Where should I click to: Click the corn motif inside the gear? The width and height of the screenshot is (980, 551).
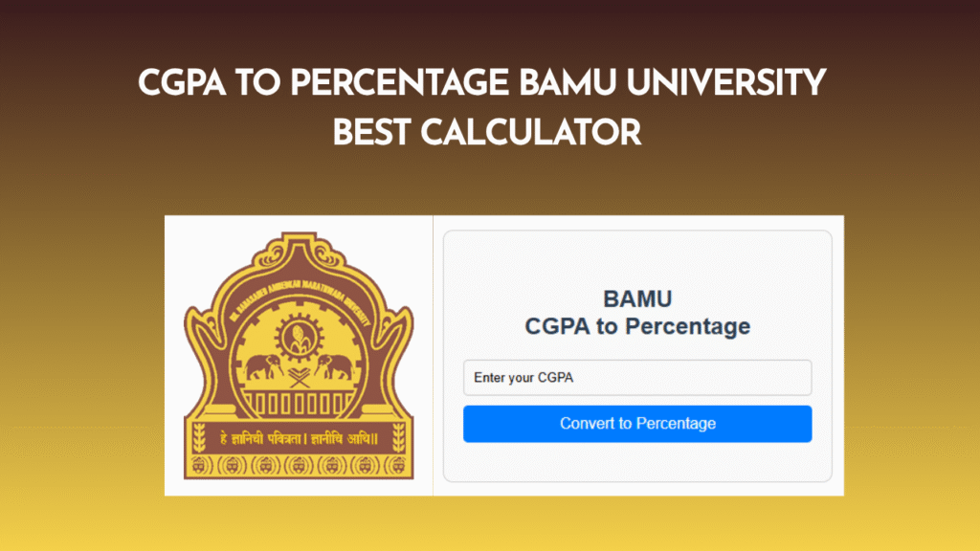(x=301, y=337)
